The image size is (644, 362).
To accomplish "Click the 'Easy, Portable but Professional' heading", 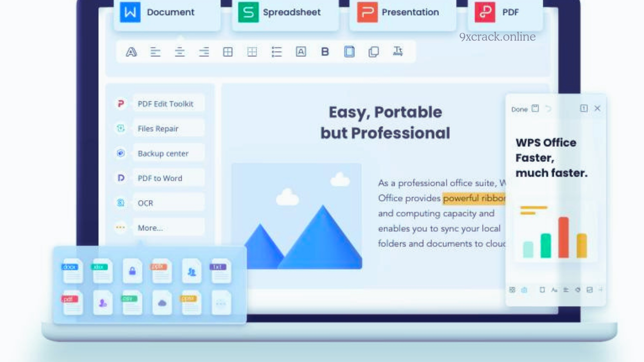I will (x=385, y=122).
